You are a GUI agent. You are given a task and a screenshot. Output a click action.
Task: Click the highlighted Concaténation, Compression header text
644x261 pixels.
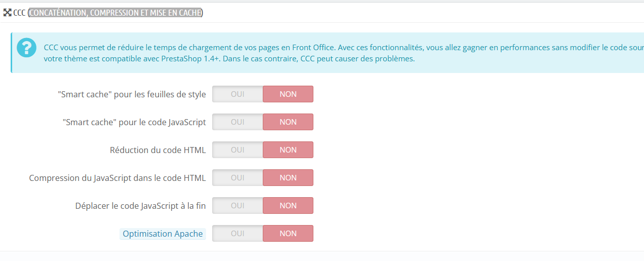coord(115,13)
